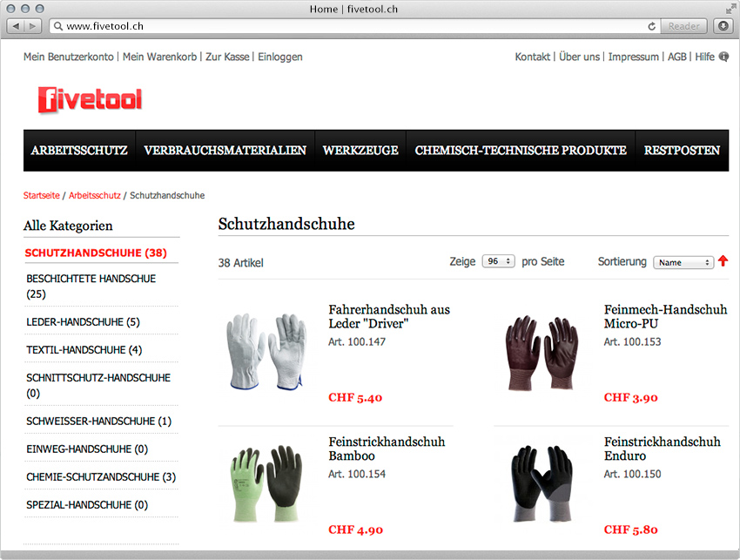Go to the Einloggen link
Image resolution: width=740 pixels, height=560 pixels.
tap(279, 57)
